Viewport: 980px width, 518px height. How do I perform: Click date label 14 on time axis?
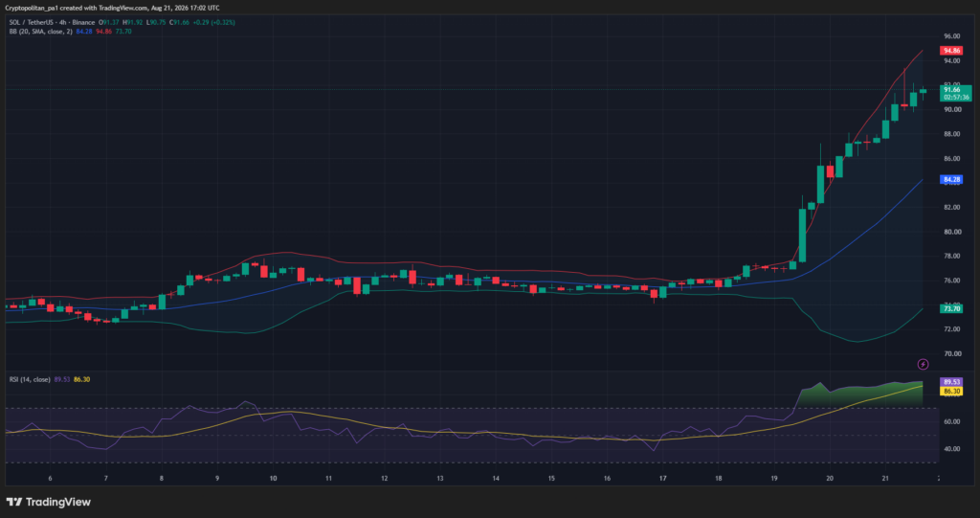[496, 478]
